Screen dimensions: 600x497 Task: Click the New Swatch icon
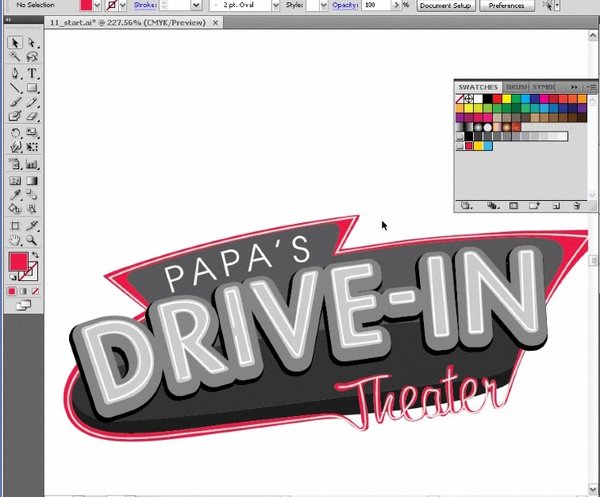click(556, 205)
